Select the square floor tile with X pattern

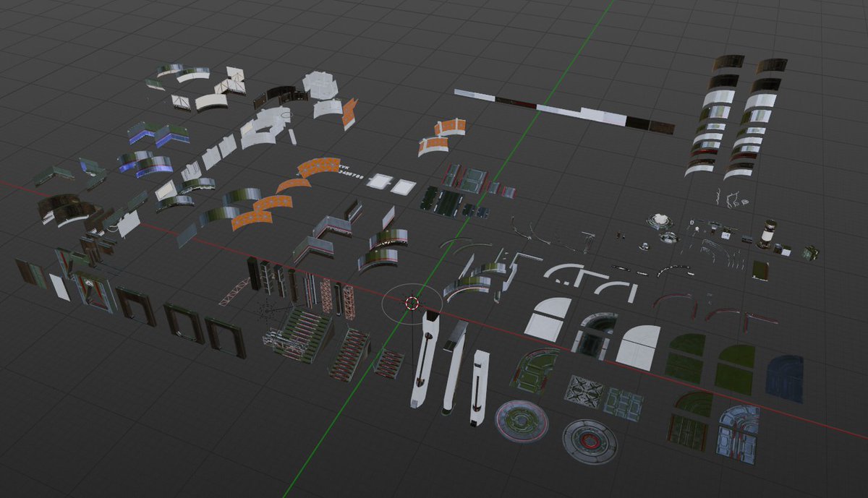click(584, 391)
